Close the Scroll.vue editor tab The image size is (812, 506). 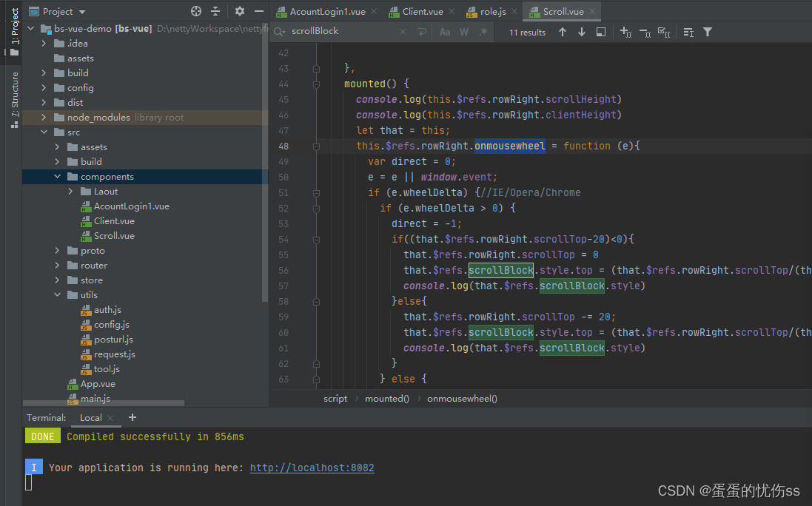(592, 11)
